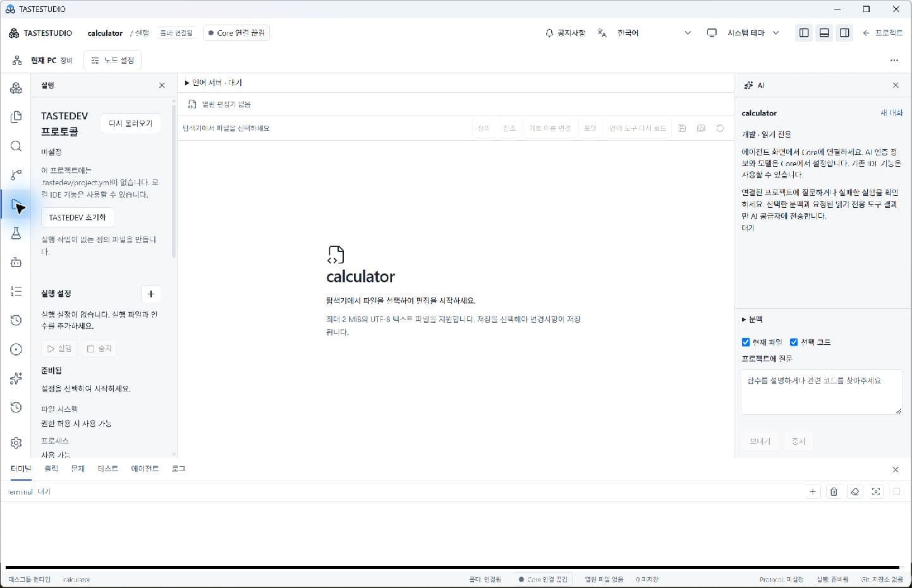Click the 중지 stop button in run panel
Viewport: 912px width, 588px height.
tap(99, 349)
